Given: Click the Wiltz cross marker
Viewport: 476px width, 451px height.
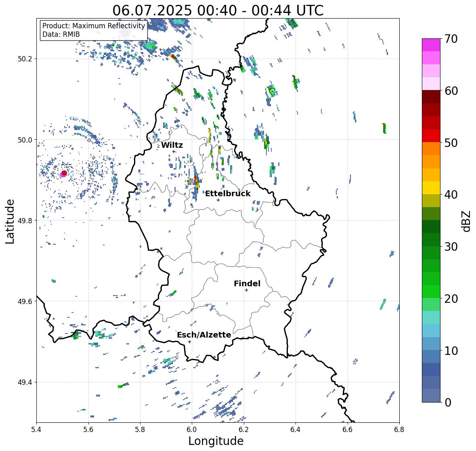Looking at the screenshot, I should tap(174, 152).
